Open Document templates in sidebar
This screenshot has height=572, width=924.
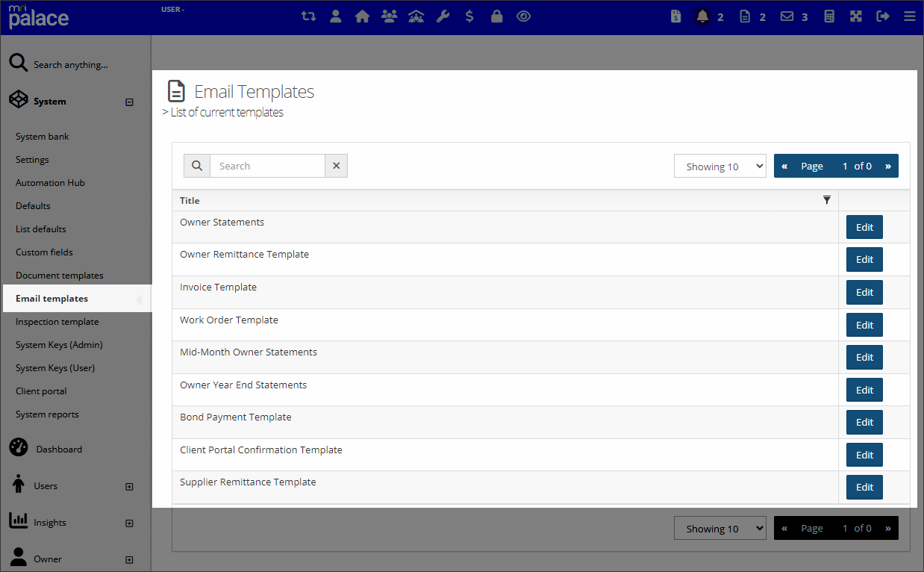60,276
